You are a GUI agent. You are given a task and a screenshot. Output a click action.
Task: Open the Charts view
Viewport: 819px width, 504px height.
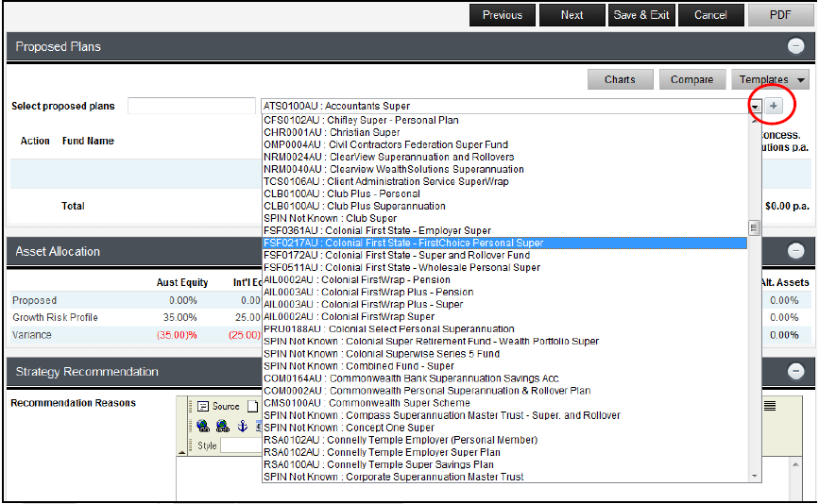click(620, 80)
